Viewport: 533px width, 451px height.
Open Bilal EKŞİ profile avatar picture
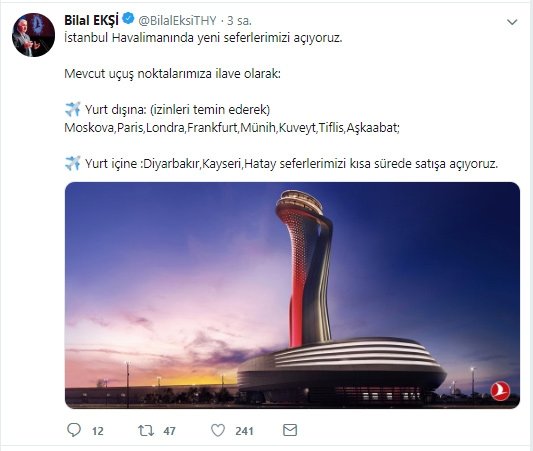[33, 35]
